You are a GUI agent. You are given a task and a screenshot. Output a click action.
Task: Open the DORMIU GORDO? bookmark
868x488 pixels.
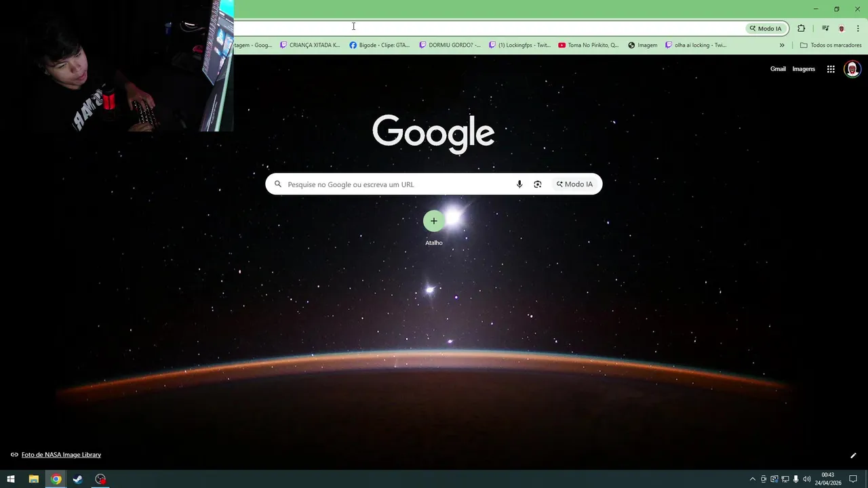pyautogui.click(x=450, y=45)
